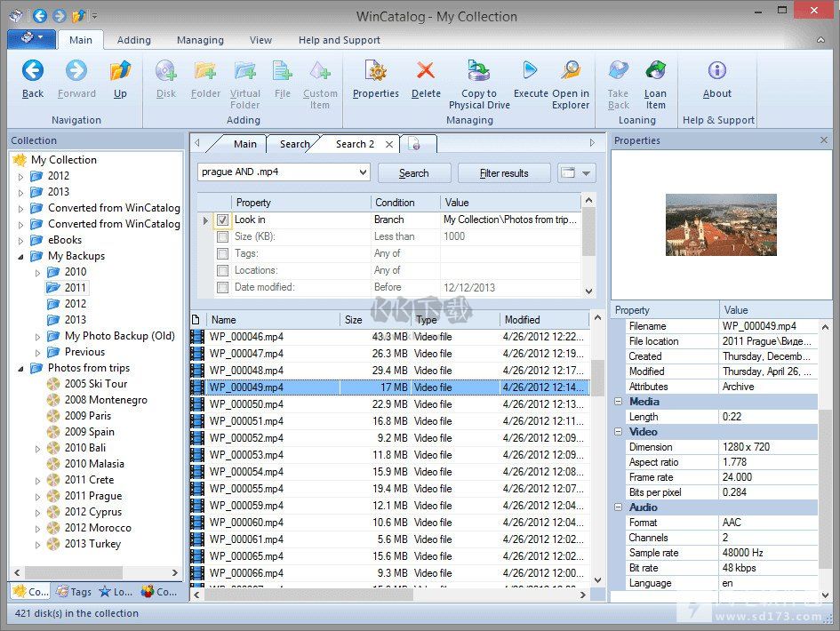The image size is (840, 631).
Task: Click the Up folder icon
Action: [120, 72]
